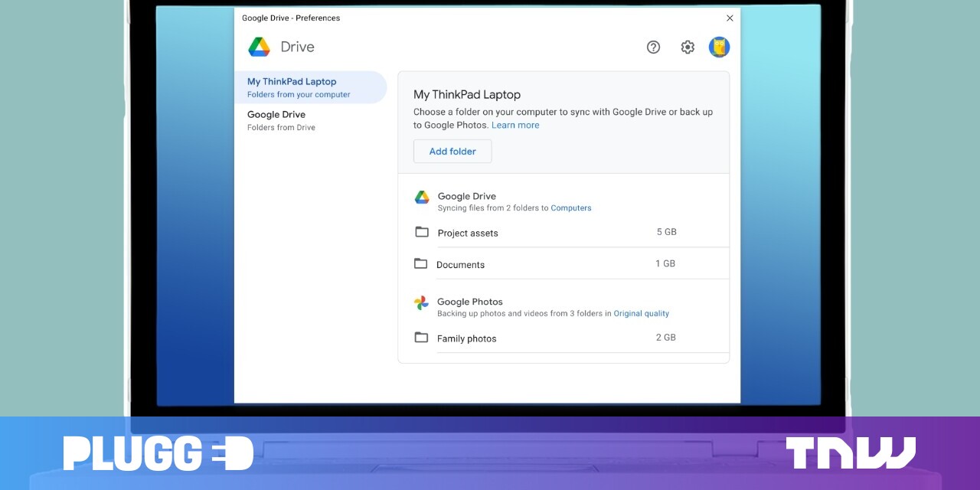
Task: Select the Documents folder name
Action: [x=460, y=265]
